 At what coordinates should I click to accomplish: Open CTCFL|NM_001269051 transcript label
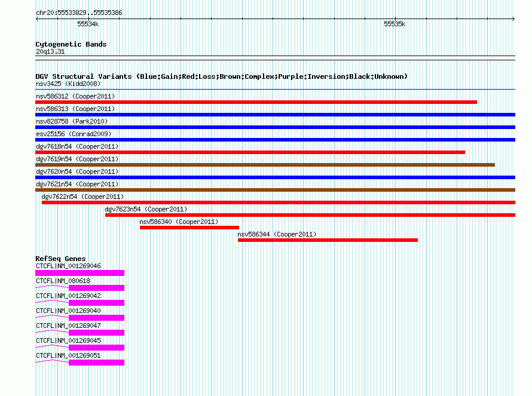click(69, 355)
